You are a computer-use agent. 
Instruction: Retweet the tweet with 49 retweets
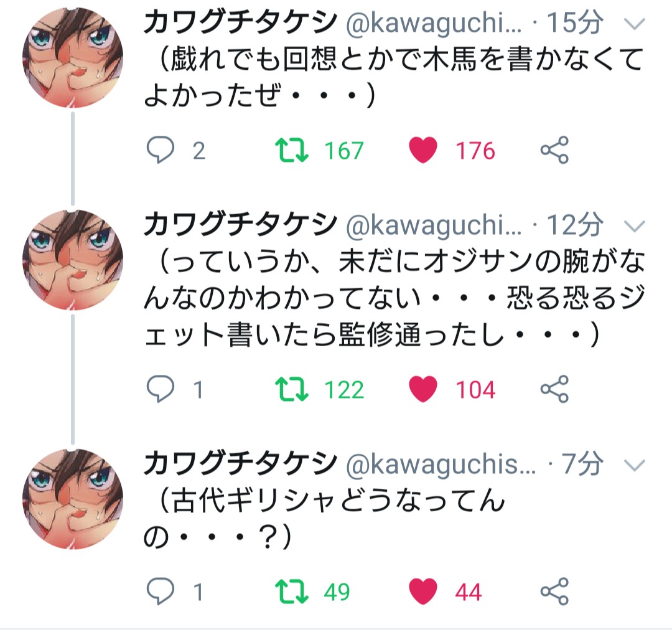[x=291, y=591]
